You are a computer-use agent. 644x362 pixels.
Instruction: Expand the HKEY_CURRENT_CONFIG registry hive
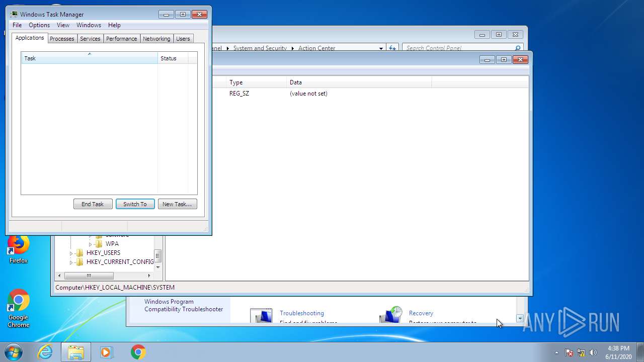tap(71, 262)
